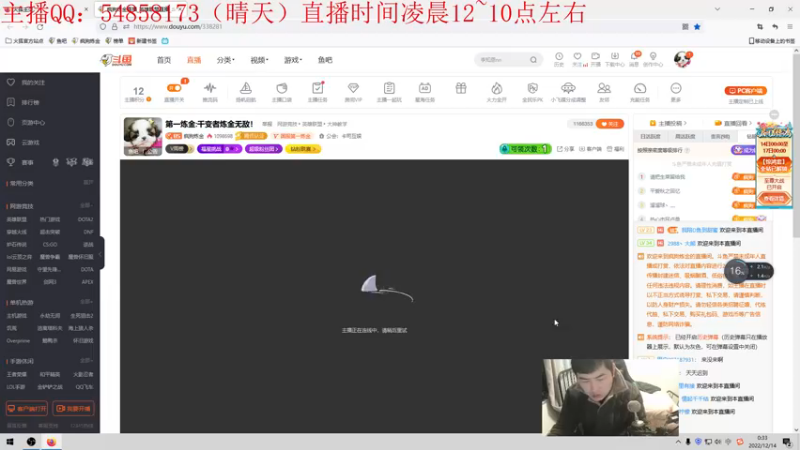
Task: Open the diamond VIP tool icon
Action: pyautogui.click(x=353, y=88)
